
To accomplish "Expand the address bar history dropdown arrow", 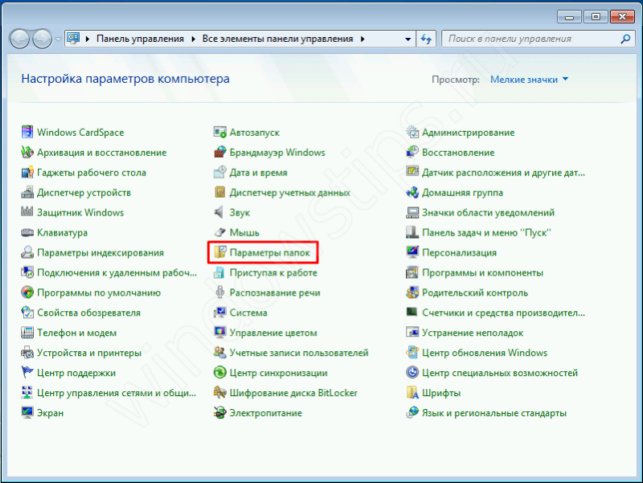I will 408,39.
